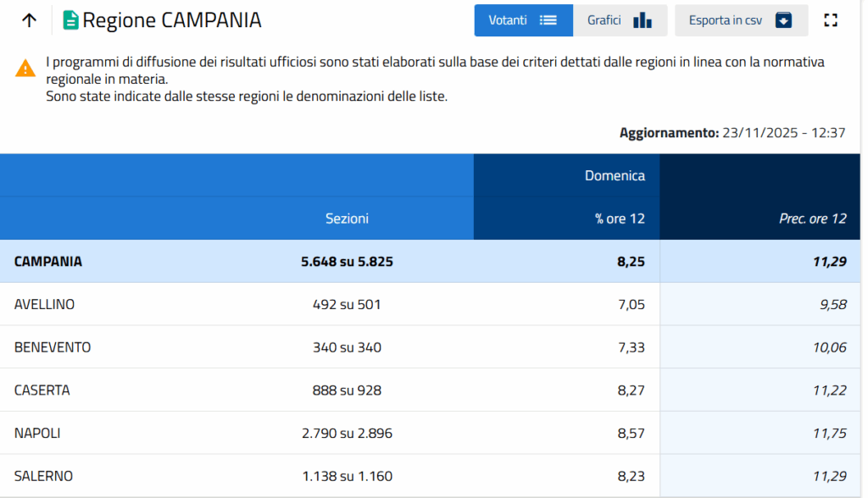
Task: Click the Domenica header cell
Action: [x=615, y=175]
